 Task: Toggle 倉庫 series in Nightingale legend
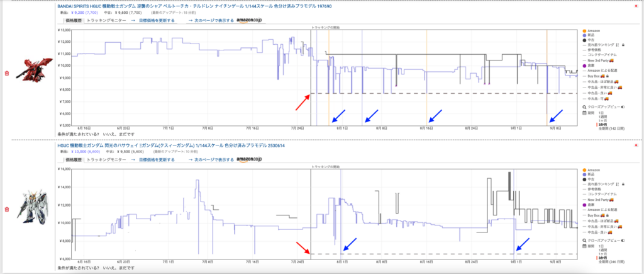click(x=589, y=66)
